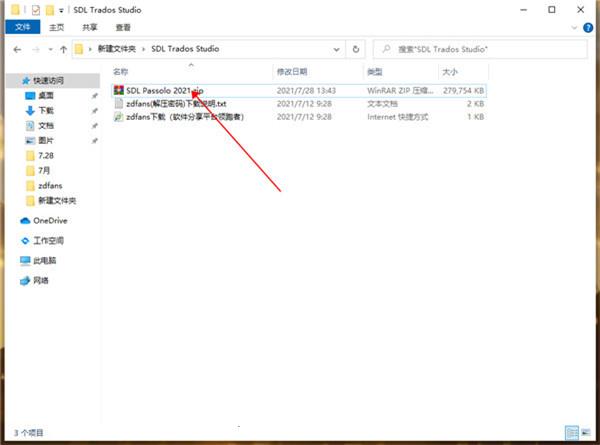This screenshot has width=600, height=445.
Task: Open the 共享 ribbon tab
Action: (x=90, y=27)
